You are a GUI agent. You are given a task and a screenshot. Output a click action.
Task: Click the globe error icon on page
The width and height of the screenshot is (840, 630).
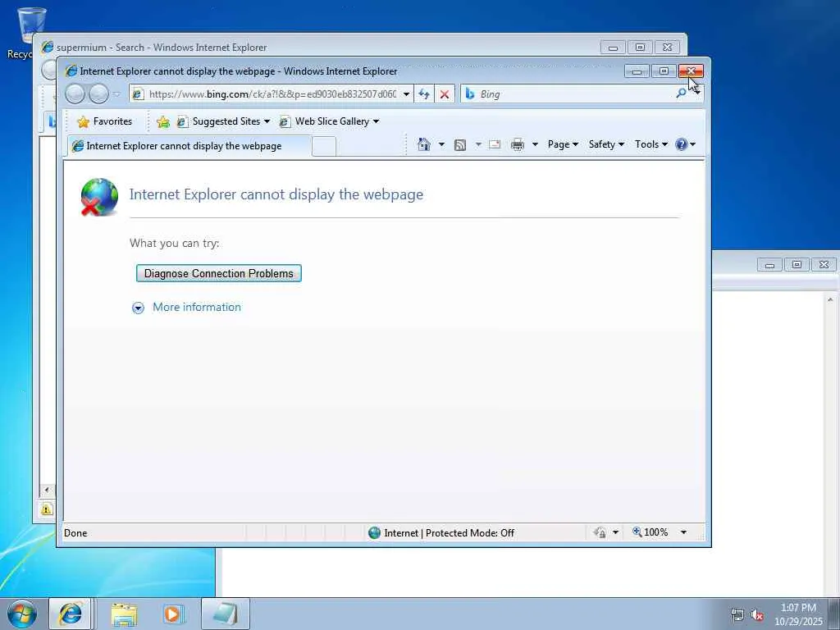99,197
